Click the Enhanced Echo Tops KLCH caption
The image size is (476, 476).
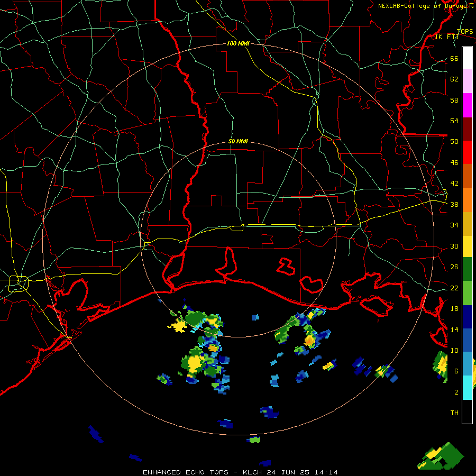[x=240, y=472]
